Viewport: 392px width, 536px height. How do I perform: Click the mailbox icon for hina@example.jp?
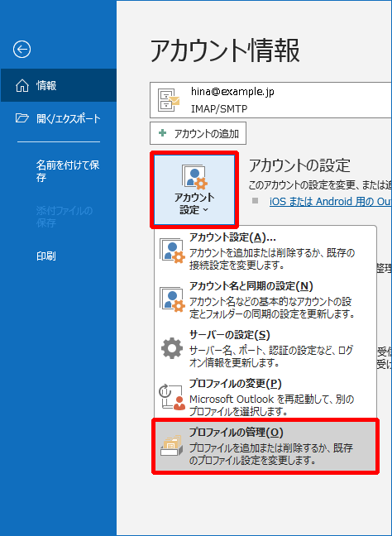(169, 100)
